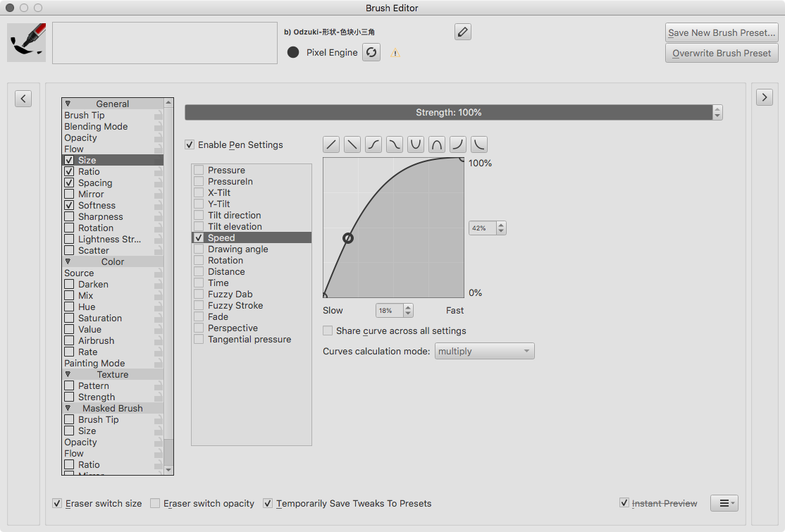
Task: Check Share curve across all settings
Action: [x=328, y=331]
